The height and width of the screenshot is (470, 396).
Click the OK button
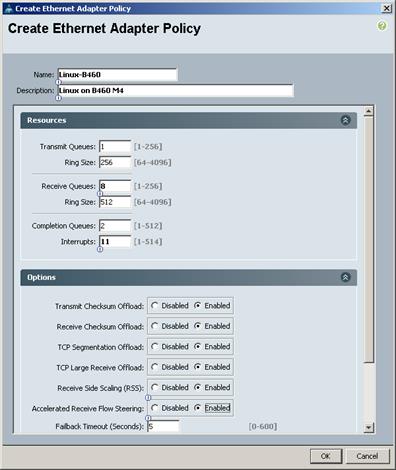[326, 456]
